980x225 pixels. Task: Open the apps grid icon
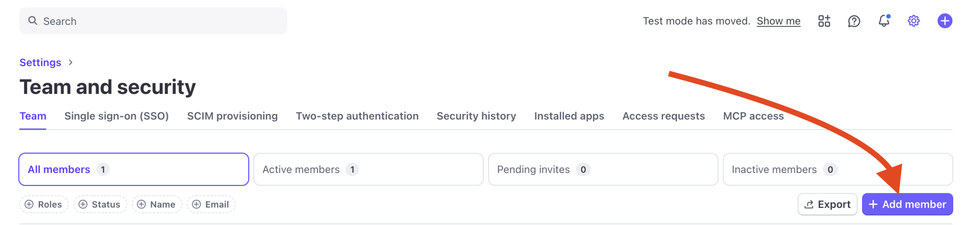[824, 21]
